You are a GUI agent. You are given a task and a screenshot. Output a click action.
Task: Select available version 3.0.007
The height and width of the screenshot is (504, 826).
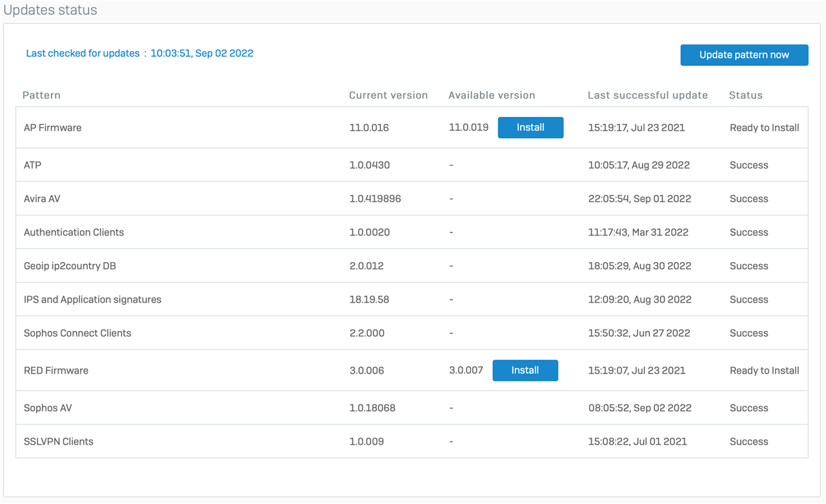466,370
